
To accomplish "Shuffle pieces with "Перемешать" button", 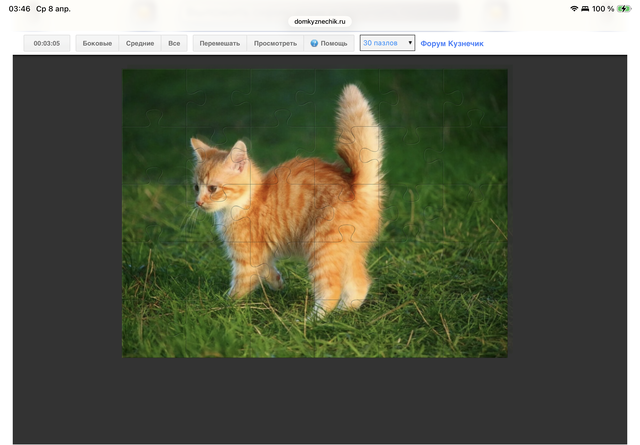I will pos(219,44).
